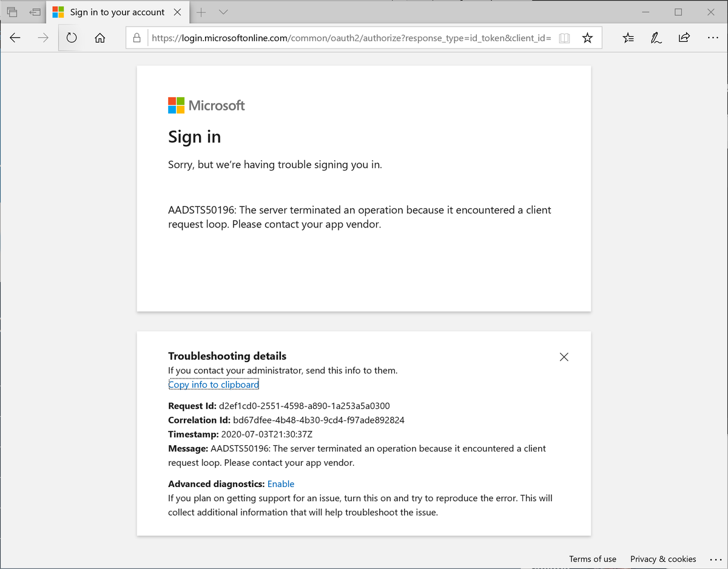Viewport: 728px width, 569px height.
Task: Add notes with the pen icon
Action: point(656,38)
